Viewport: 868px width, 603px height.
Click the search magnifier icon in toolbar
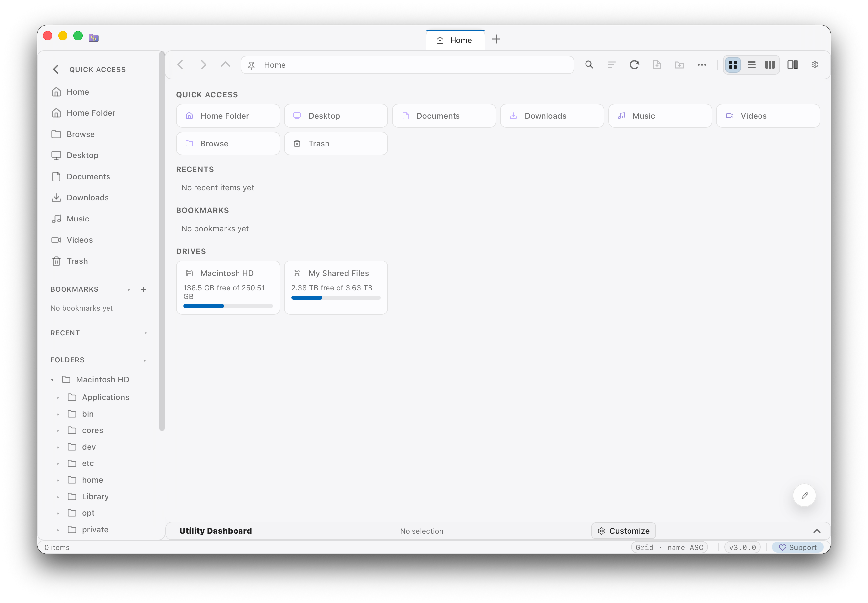point(589,65)
